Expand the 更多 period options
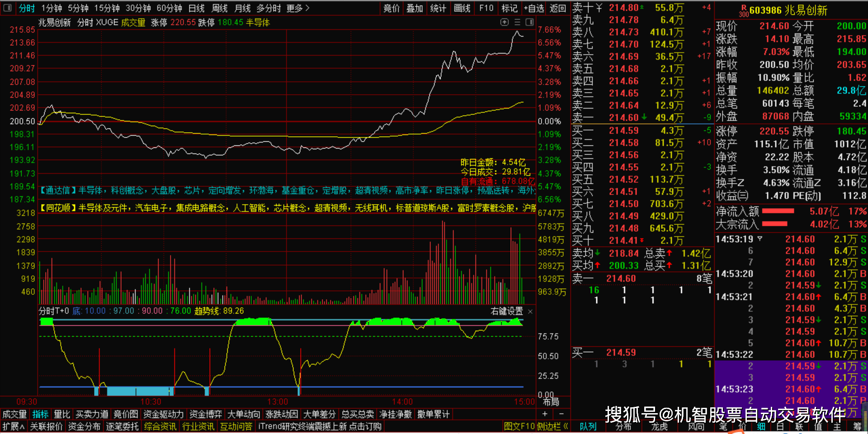This screenshot has width=868, height=434. pos(298,8)
